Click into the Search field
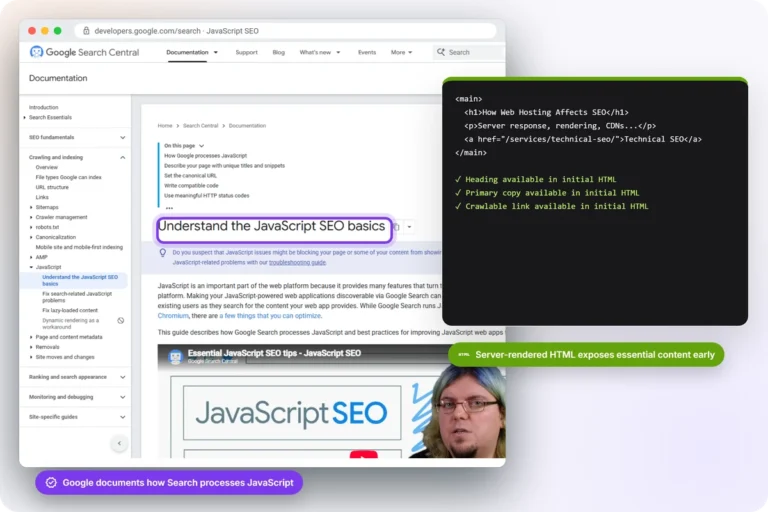Image resolution: width=768 pixels, height=512 pixels. 469,52
